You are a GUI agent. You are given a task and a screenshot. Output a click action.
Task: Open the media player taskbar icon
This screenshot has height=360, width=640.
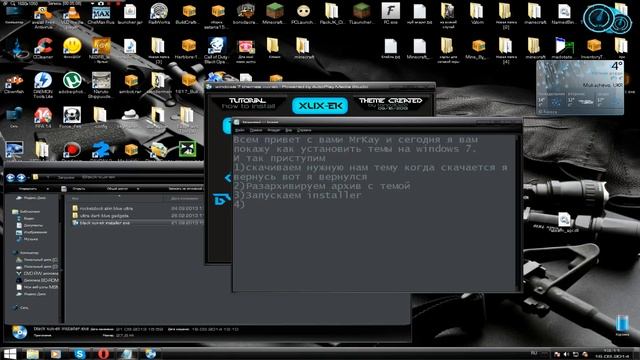pyautogui.click(x=56, y=353)
